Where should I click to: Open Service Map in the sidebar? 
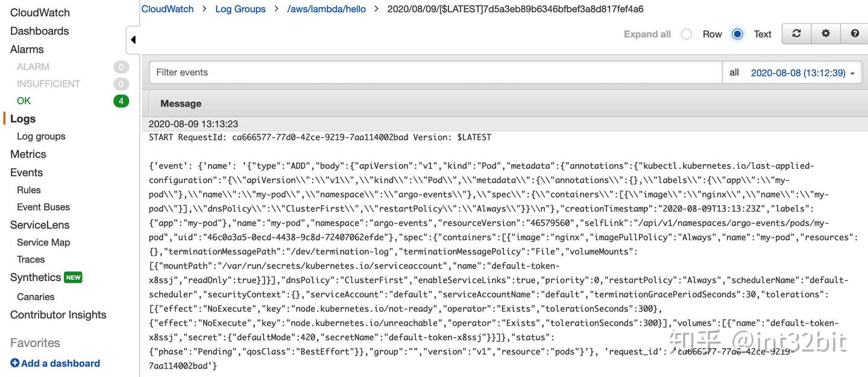point(43,242)
